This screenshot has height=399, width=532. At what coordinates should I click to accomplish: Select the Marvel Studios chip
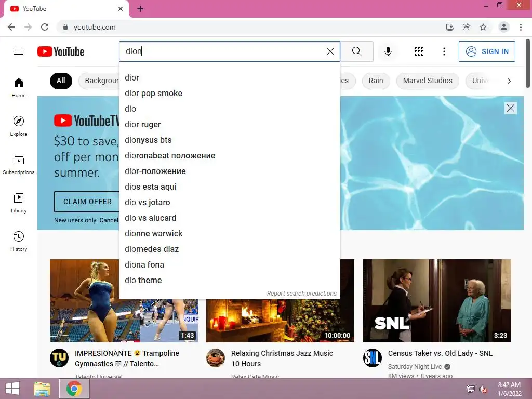pos(428,81)
